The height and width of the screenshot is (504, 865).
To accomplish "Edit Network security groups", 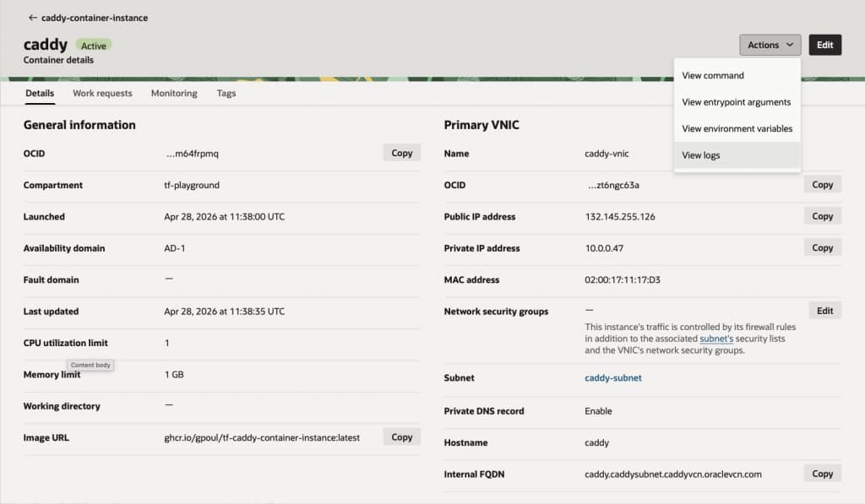I will (824, 311).
